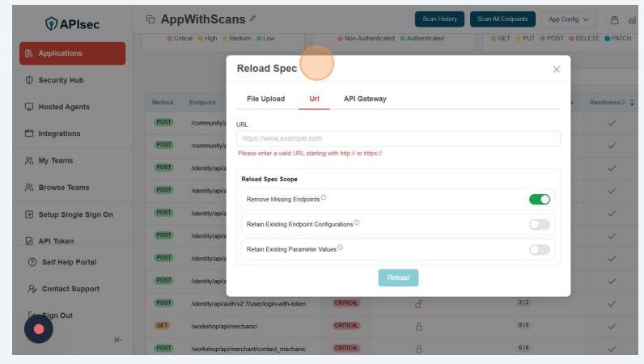Click the Single Sign On arrow icon
This screenshot has height=364, width=644.
point(29,214)
